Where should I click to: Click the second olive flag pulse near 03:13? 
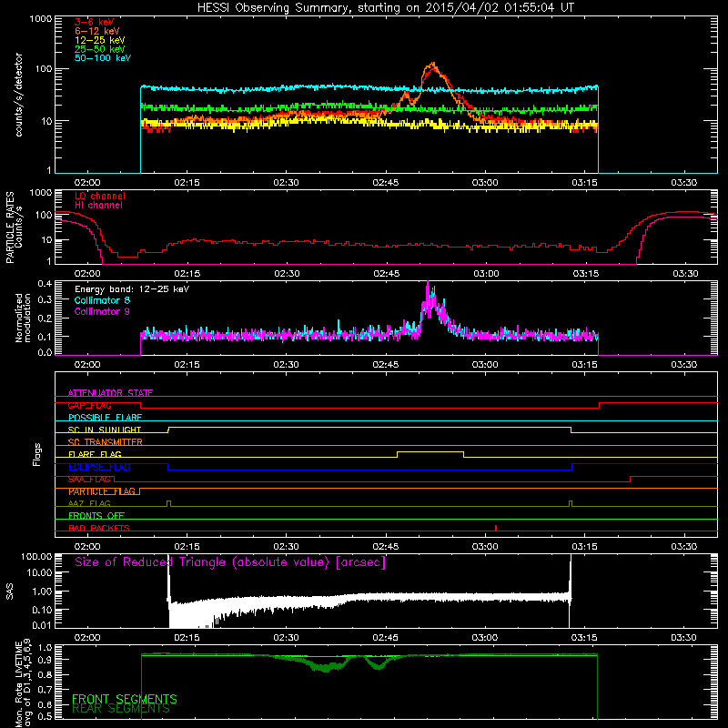click(x=571, y=503)
